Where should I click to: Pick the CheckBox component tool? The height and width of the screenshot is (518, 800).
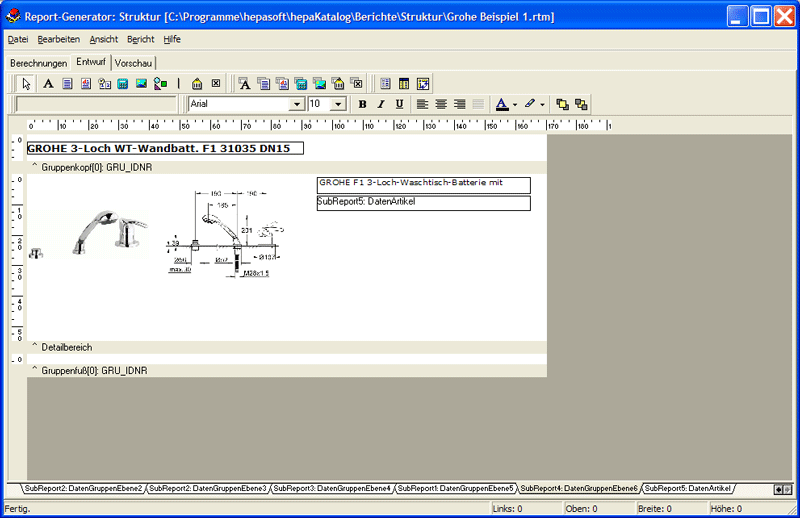point(216,84)
